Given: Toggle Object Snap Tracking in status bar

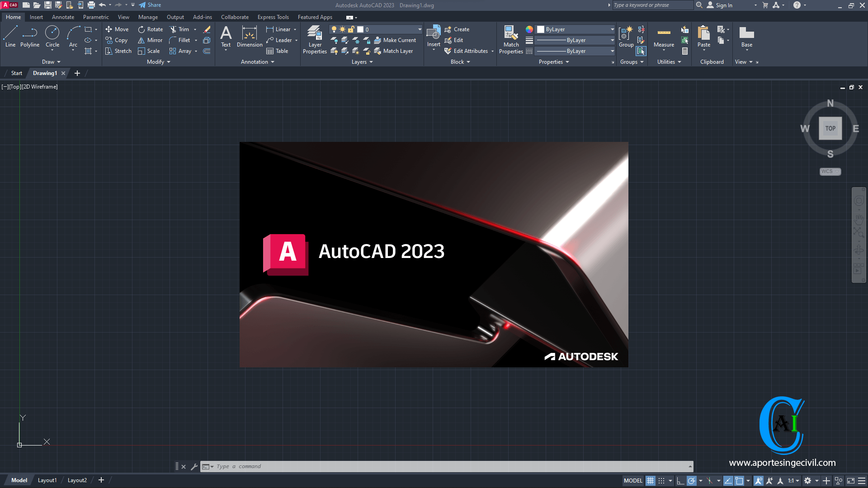Looking at the screenshot, I should 728,481.
